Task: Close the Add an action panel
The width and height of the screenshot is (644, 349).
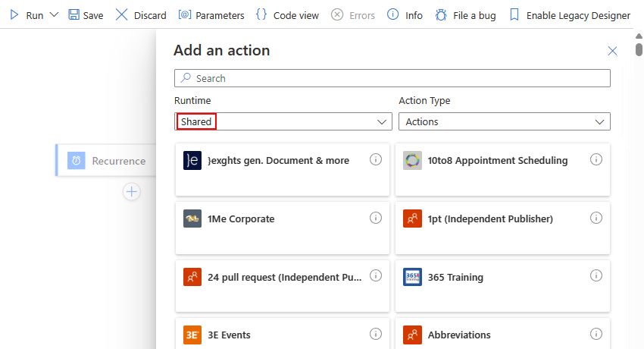Action: [x=612, y=51]
